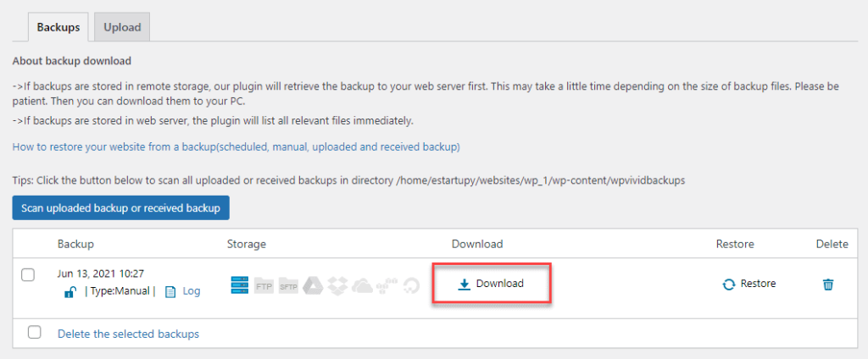Click the Google Drive storage icon
Image resolution: width=868 pixels, height=359 pixels.
[x=314, y=285]
